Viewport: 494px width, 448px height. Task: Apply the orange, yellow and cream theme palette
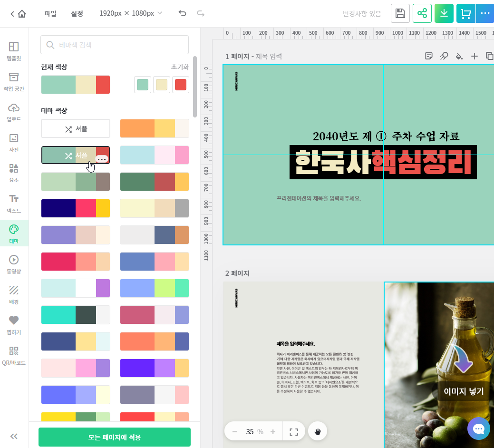tap(155, 128)
